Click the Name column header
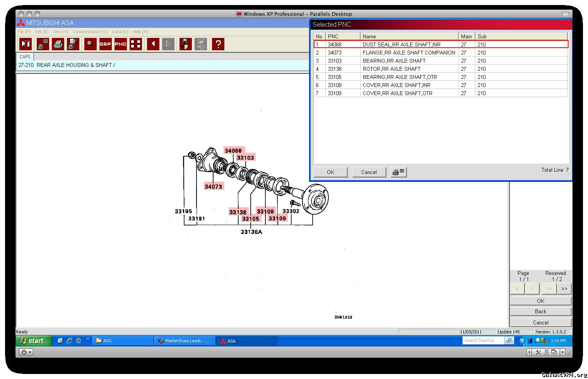 pyautogui.click(x=409, y=36)
